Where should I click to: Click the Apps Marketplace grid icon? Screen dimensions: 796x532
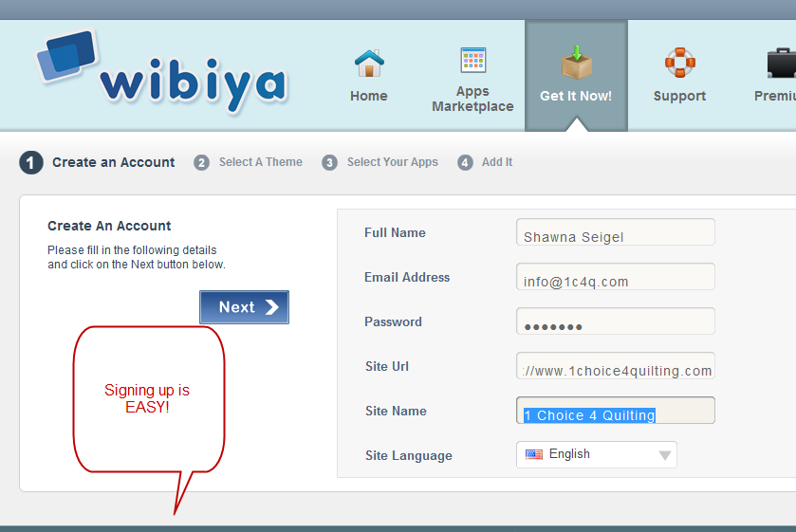[473, 60]
